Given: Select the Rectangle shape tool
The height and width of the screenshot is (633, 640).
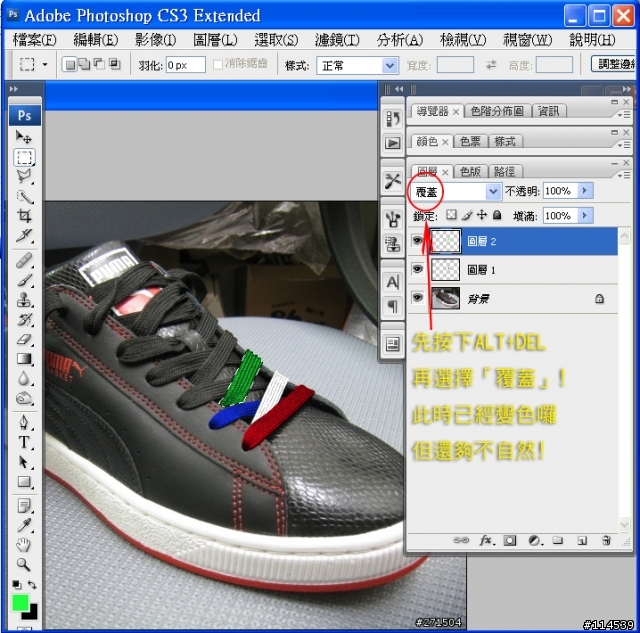Looking at the screenshot, I should [24, 482].
